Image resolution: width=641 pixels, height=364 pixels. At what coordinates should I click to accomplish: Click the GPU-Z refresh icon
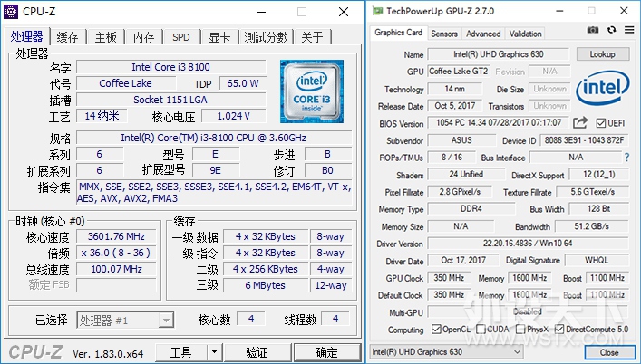point(612,30)
